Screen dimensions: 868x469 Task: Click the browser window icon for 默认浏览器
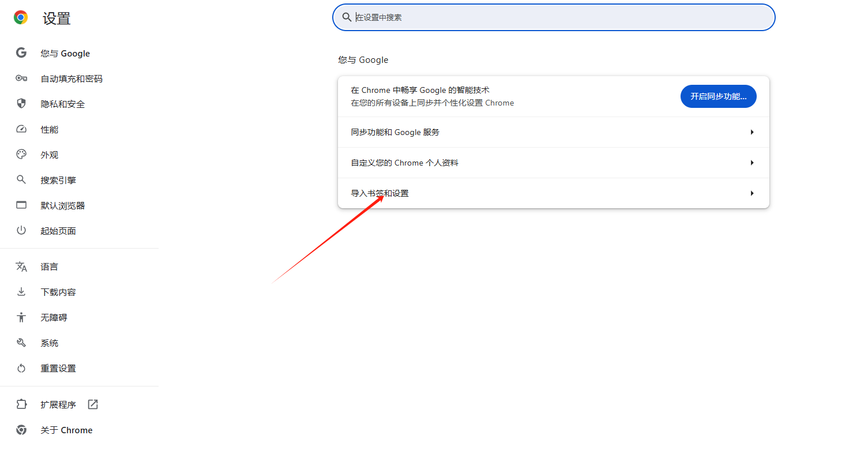[21, 205]
